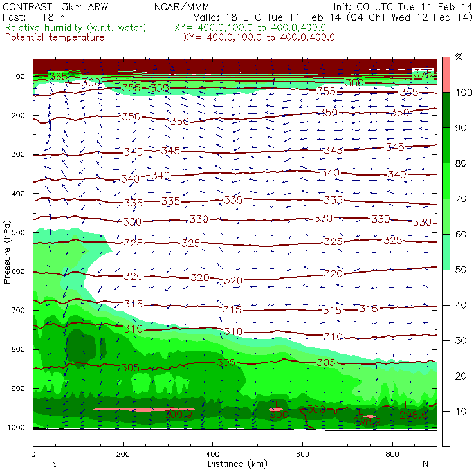
Task: Click the 'S' south marker below the axis
Action: pos(55,464)
